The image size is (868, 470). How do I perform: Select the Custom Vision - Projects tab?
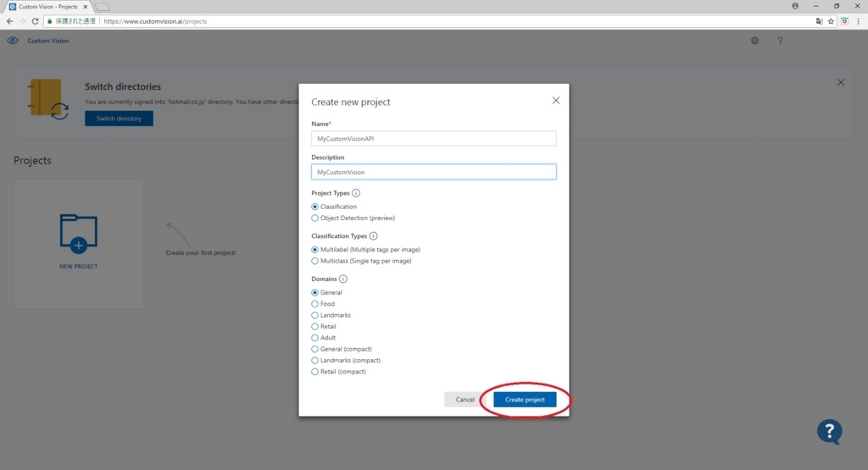click(47, 7)
